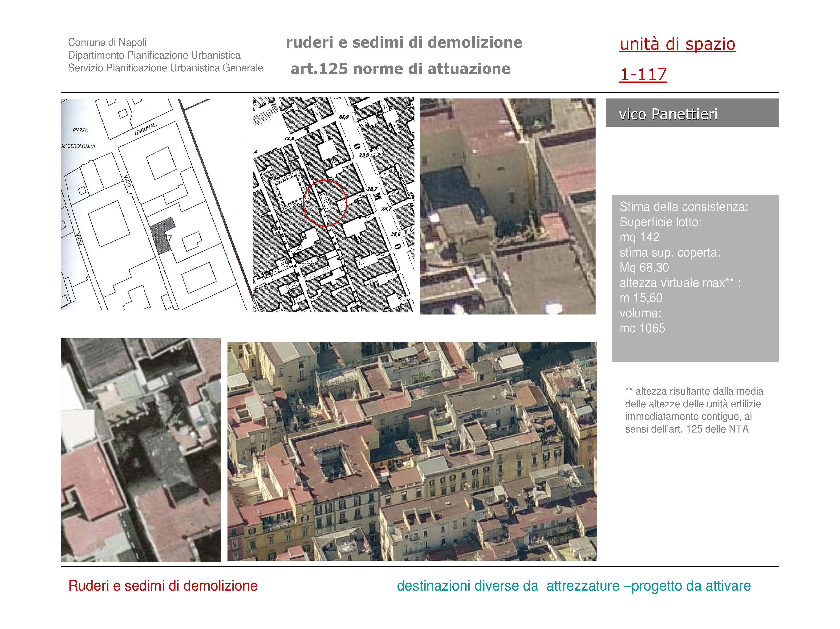Viewport: 840px width, 629px height.
Task: Open the large oblique aerial city photo
Action: [412, 451]
